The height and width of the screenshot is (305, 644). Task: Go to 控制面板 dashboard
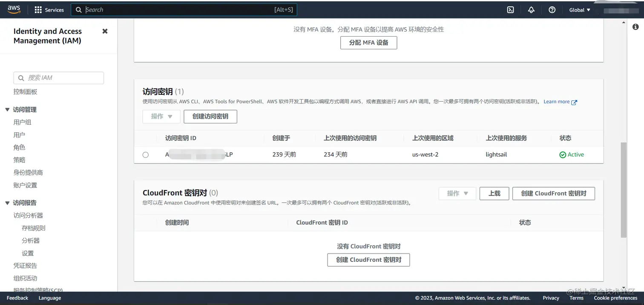click(x=25, y=91)
